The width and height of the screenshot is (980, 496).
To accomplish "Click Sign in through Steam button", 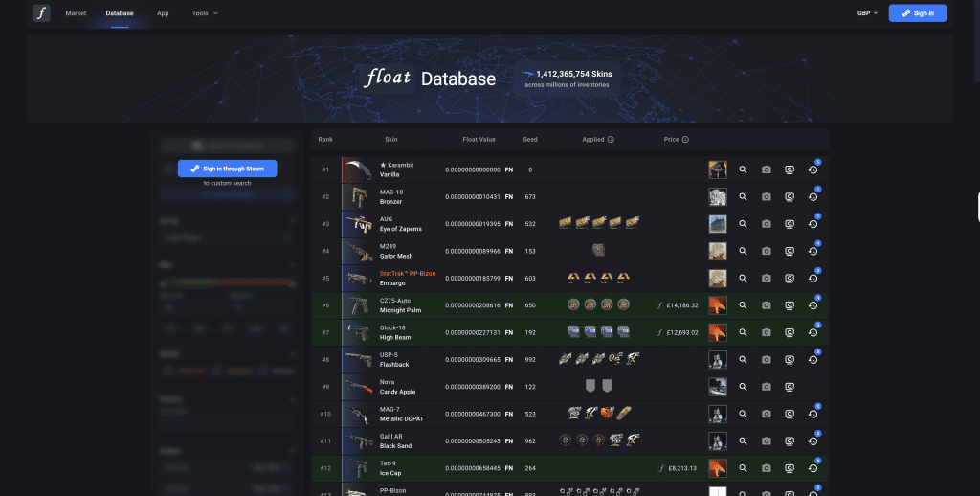I will (x=228, y=169).
